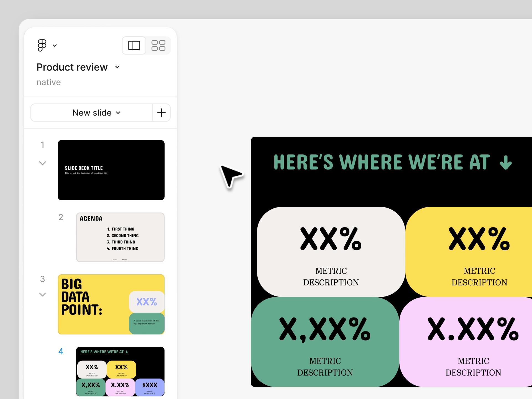This screenshot has height=399, width=532.
Task: Click the native project label
Action: click(48, 82)
